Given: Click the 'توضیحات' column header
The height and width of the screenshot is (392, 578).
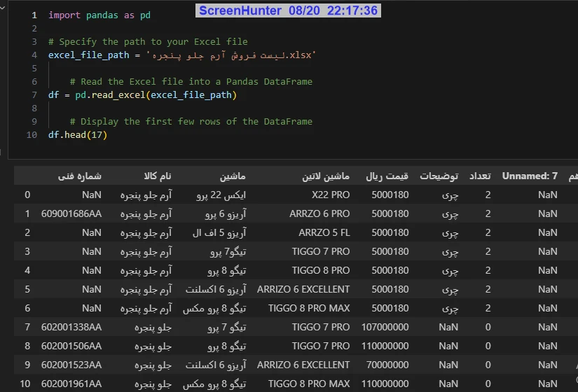Looking at the screenshot, I should click(439, 176).
